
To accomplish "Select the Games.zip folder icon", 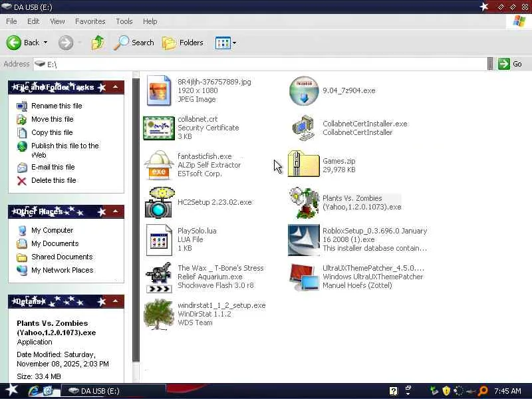I will pos(304,164).
